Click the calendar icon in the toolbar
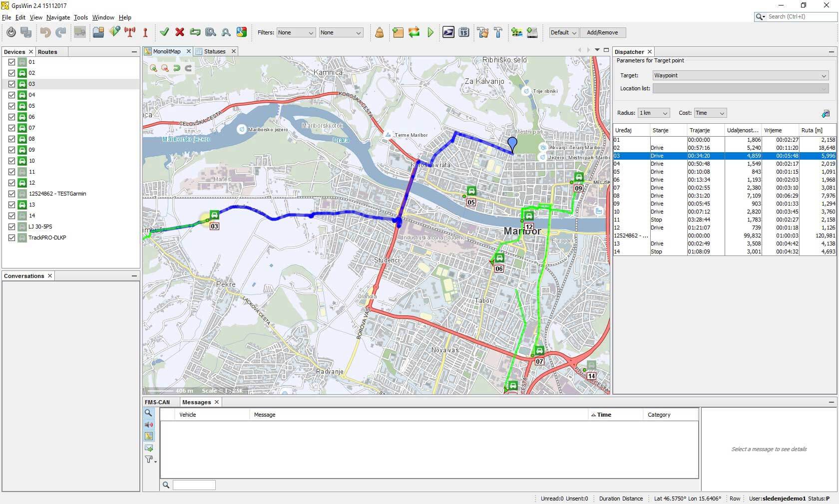Viewport: 839px width, 504px height. (464, 32)
